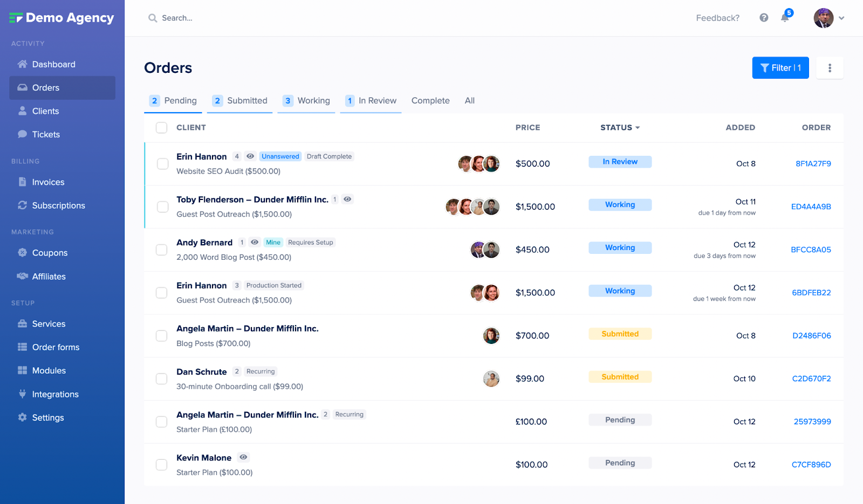Open the Status column sort dropdown
Image resolution: width=863 pixels, height=504 pixels.
point(619,127)
